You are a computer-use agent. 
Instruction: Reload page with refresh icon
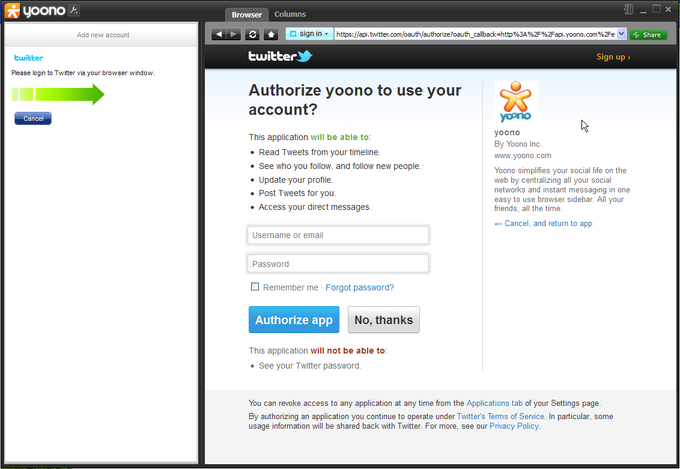(x=252, y=34)
